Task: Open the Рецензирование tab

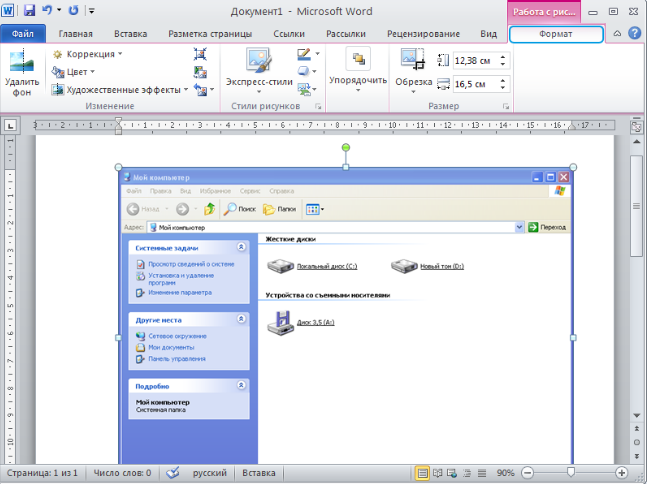Action: click(423, 34)
